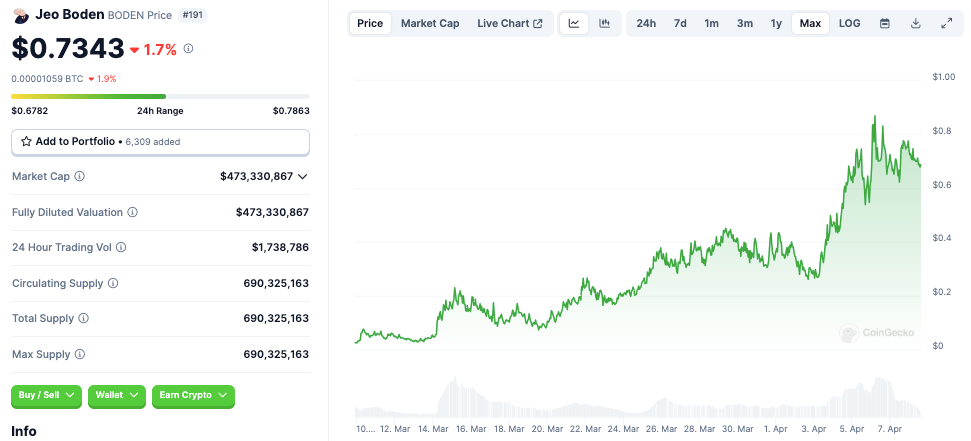Screen dimensions: 971x441
Task: Expand the Market Cap value chevron
Action: 302,177
